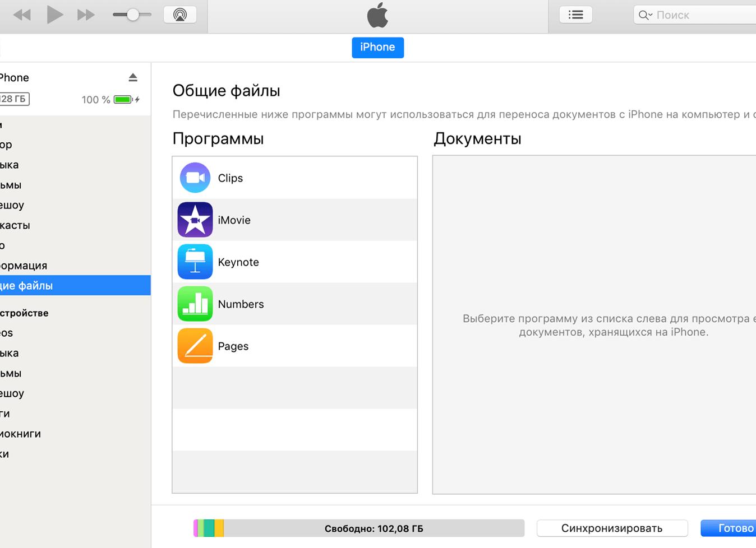Click the empty Документы panel
The width and height of the screenshot is (756, 548).
click(594, 325)
